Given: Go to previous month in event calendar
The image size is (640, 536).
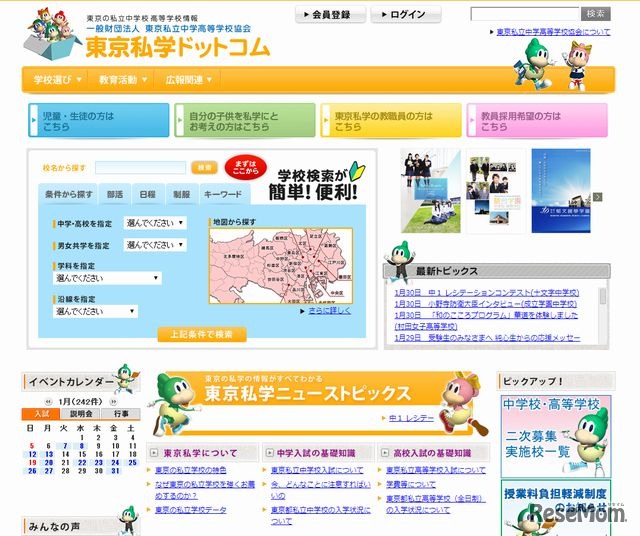Looking at the screenshot, I should [x=48, y=402].
